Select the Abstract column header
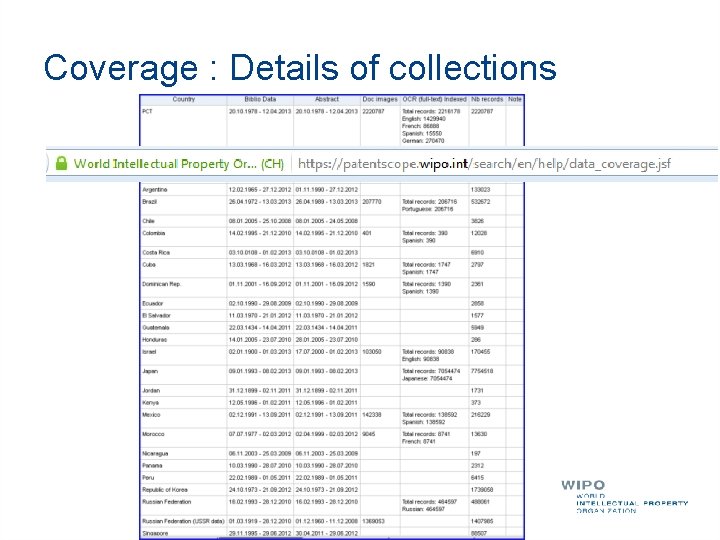Screen dimensions: 720x540 click(327, 99)
